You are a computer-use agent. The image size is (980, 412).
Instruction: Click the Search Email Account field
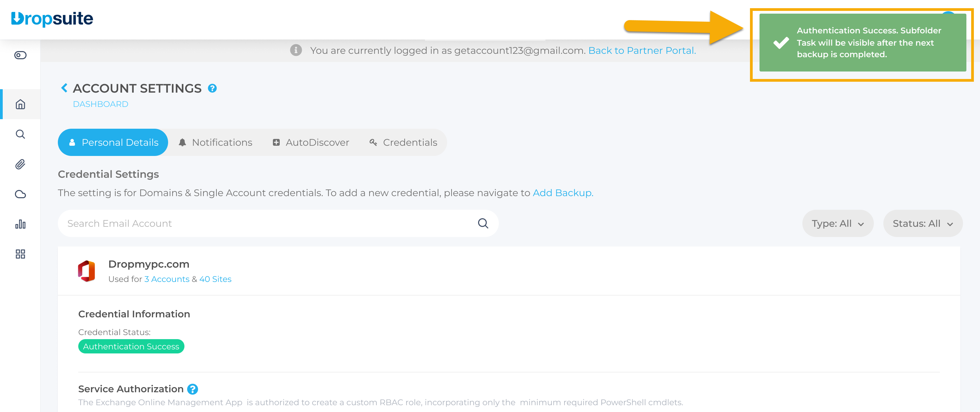[x=266, y=223]
